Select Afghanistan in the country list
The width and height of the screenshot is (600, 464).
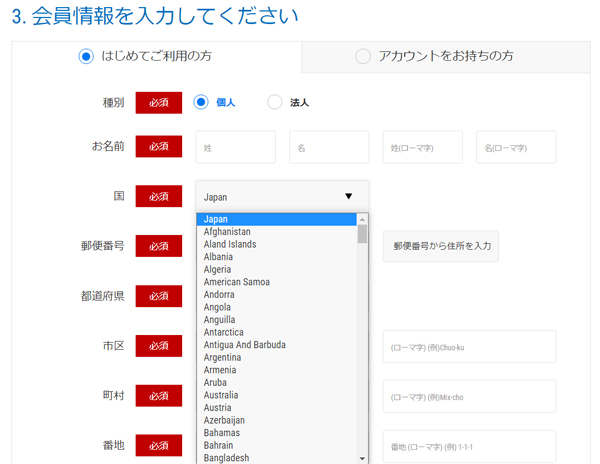[x=276, y=232]
